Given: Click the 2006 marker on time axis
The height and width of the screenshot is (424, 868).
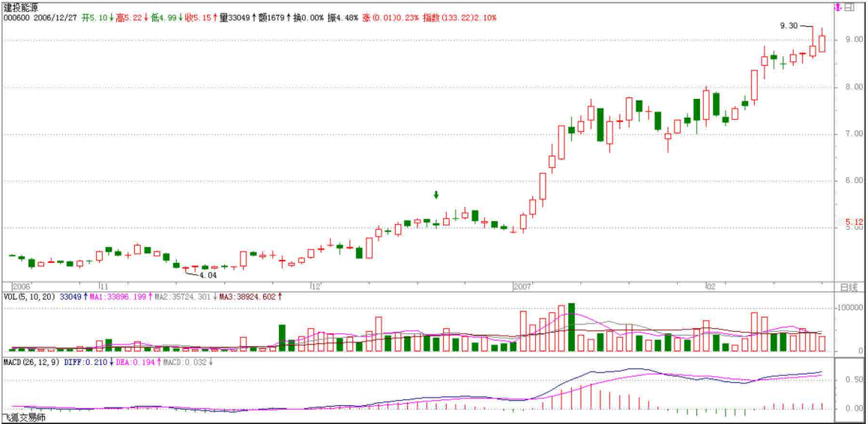Looking at the screenshot, I should click(22, 287).
